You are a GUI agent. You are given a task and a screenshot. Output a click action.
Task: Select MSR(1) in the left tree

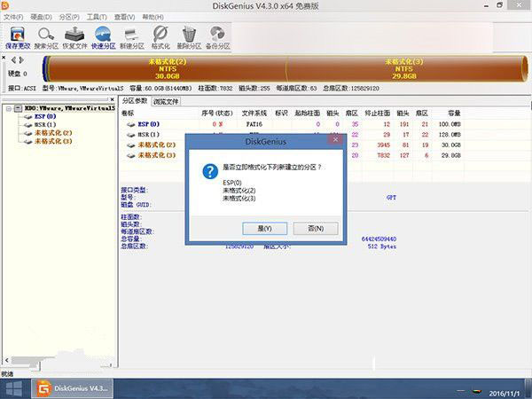(45, 124)
